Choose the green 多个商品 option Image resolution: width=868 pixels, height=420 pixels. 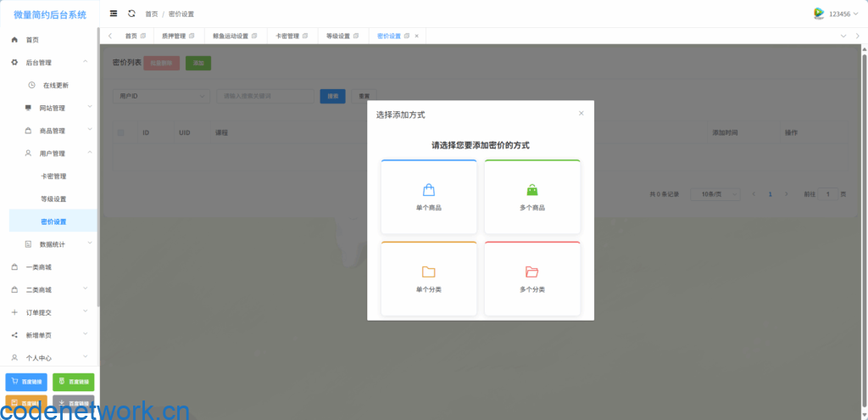coord(531,197)
